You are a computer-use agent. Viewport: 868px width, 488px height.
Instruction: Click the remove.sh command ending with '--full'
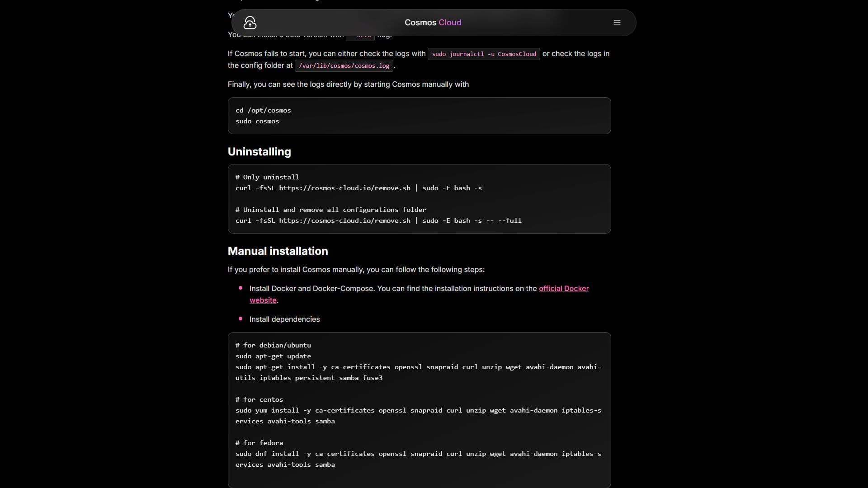pos(378,221)
